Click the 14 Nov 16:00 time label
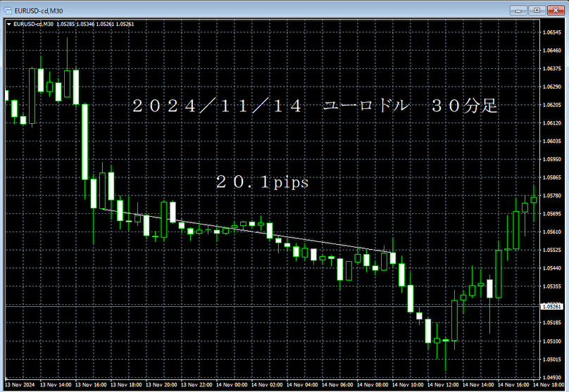 (x=513, y=384)
